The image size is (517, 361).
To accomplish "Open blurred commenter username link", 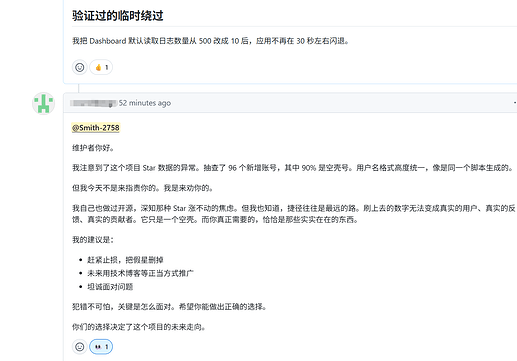I will point(94,103).
